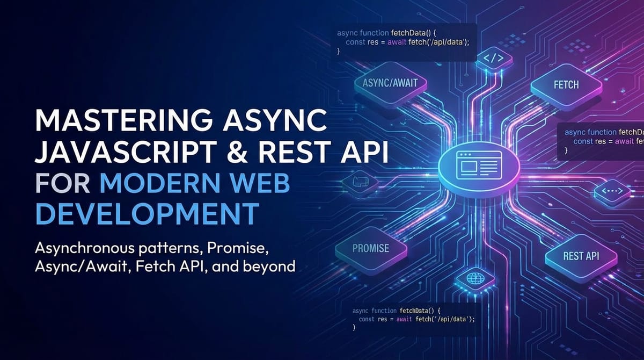Click the globe icon below the central hub
This screenshot has width=644, height=360.
coord(474,279)
